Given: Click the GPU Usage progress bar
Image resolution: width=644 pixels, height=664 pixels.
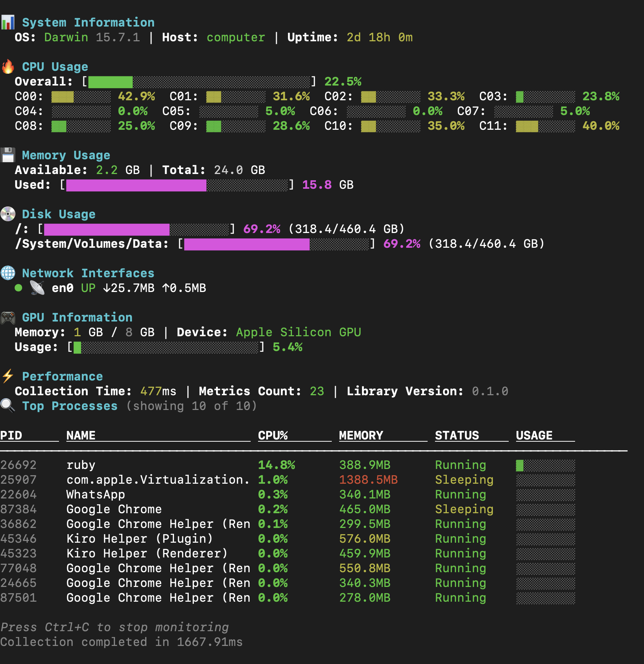Looking at the screenshot, I should coord(166,347).
